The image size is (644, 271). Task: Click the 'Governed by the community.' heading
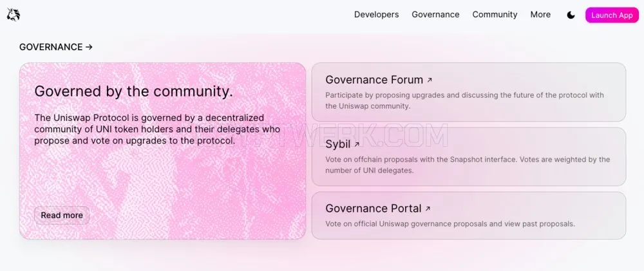[133, 91]
